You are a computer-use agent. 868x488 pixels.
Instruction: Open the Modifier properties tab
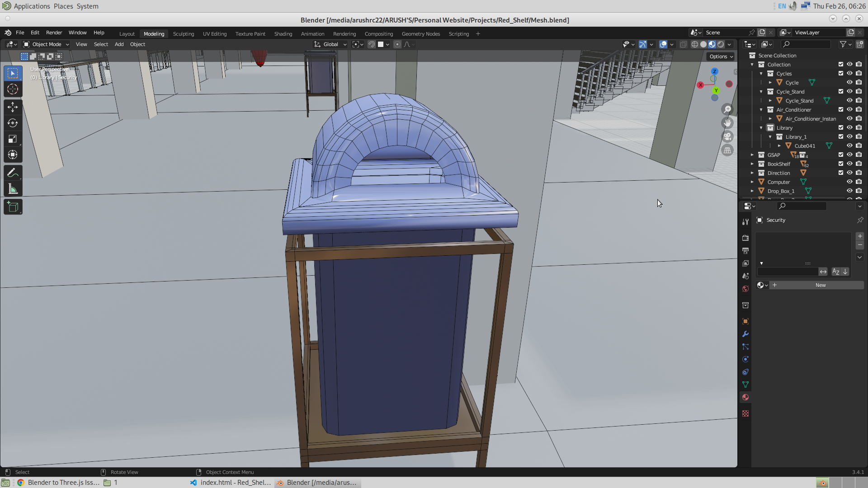click(x=745, y=334)
